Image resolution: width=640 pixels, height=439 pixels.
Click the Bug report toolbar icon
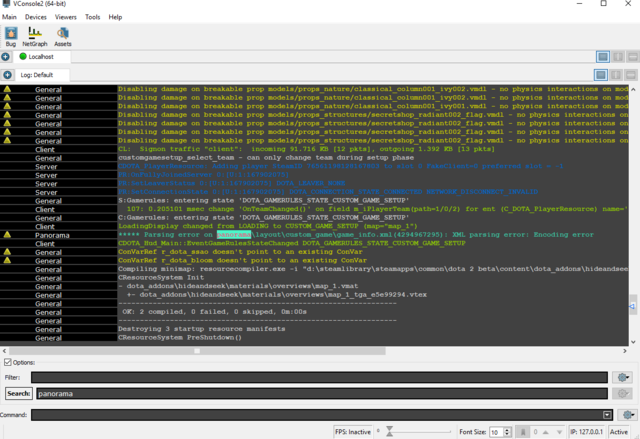point(9,35)
